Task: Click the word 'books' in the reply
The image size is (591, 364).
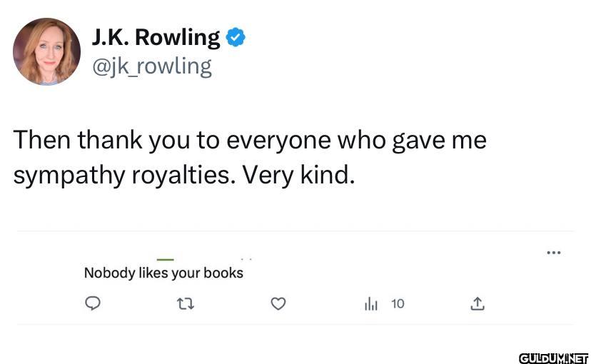Action: pos(223,273)
